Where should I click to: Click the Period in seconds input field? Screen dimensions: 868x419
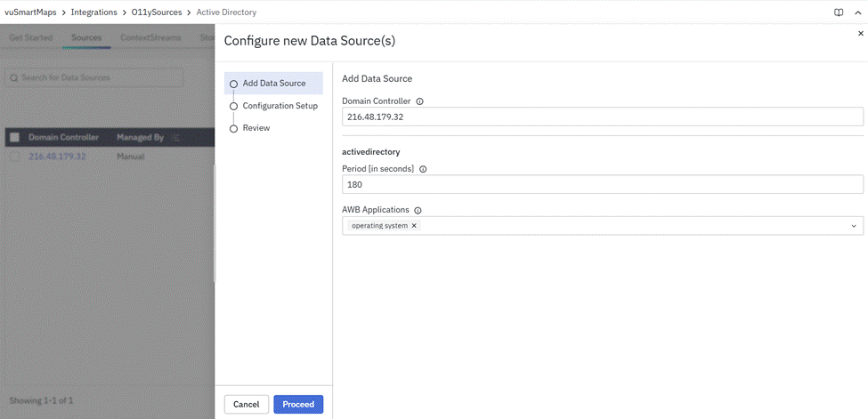[x=602, y=184]
